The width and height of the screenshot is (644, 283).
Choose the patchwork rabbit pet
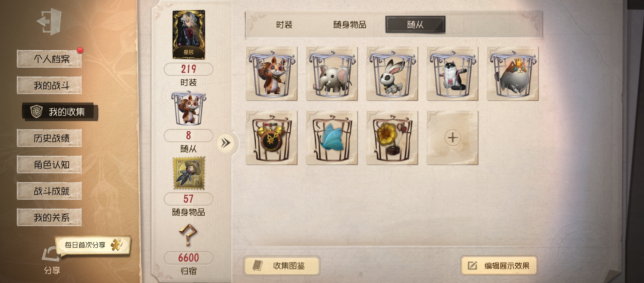pos(392,74)
